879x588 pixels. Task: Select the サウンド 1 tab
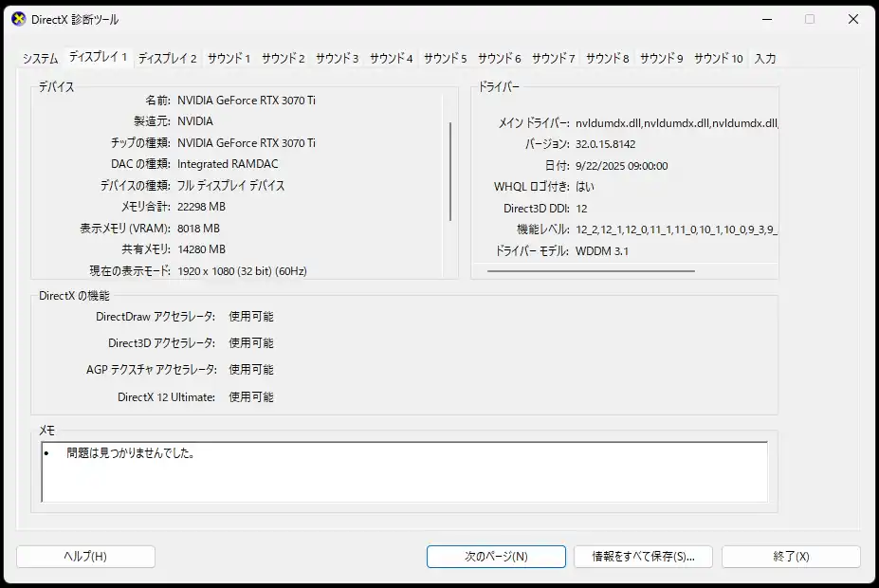click(x=229, y=59)
